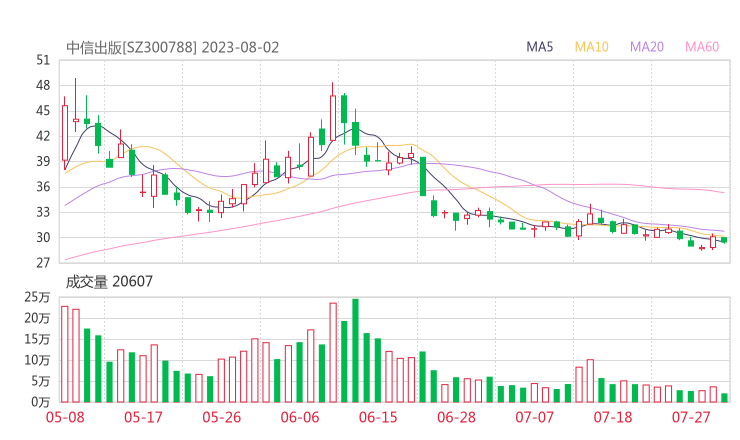Image resolution: width=740 pixels, height=440 pixels.
Task: Select the 05-08 date label
Action: [x=65, y=417]
